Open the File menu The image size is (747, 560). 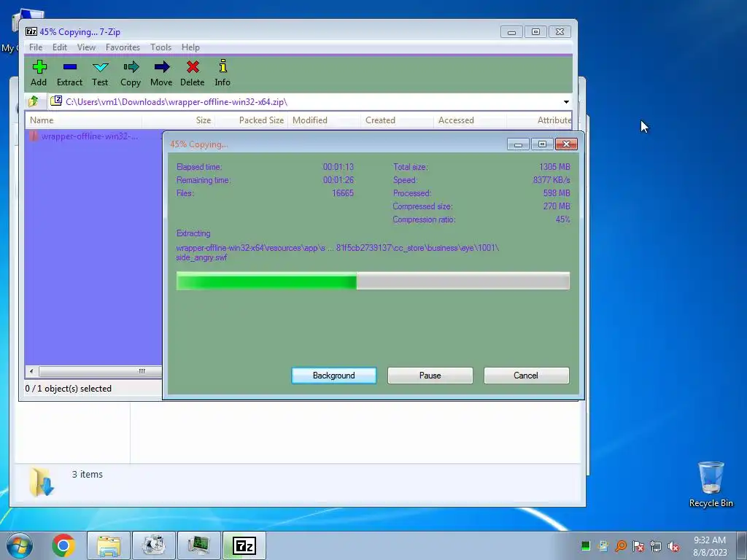pos(36,47)
